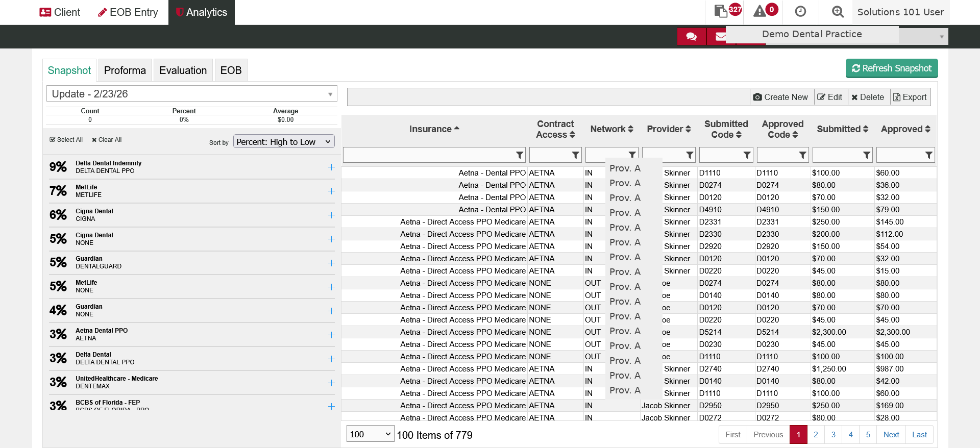Open the Client menu tab
The width and height of the screenshot is (980, 448).
[60, 12]
